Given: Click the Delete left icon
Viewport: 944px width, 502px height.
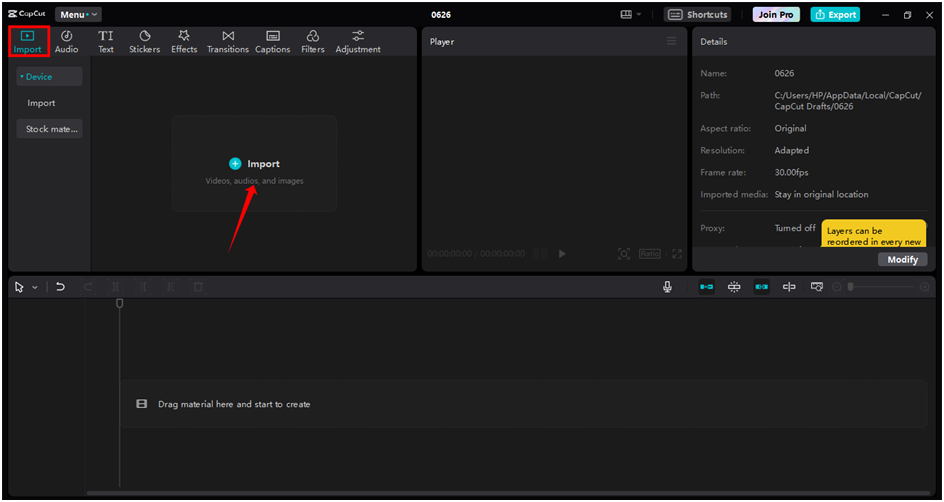Looking at the screenshot, I should point(143,287).
